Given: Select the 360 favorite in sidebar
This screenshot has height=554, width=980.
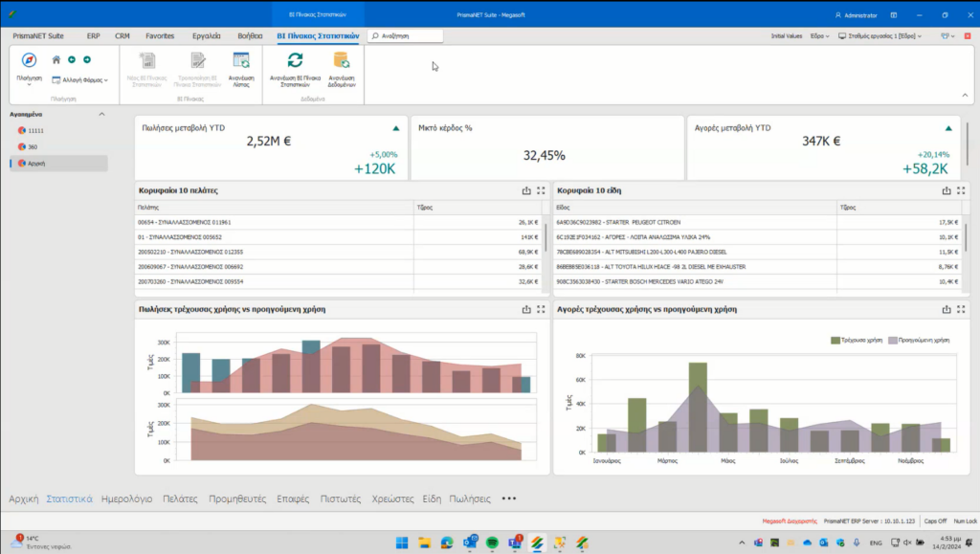Looking at the screenshot, I should pyautogui.click(x=33, y=146).
